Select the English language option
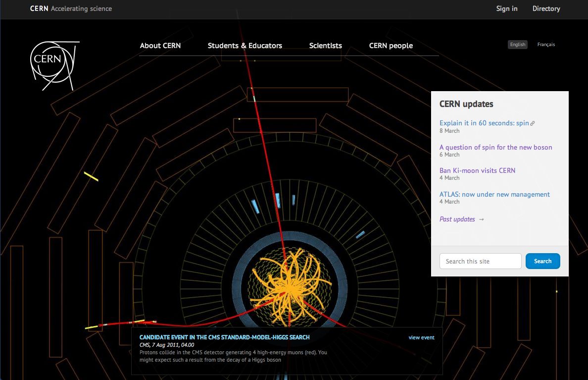The height and width of the screenshot is (380, 588). (518, 45)
